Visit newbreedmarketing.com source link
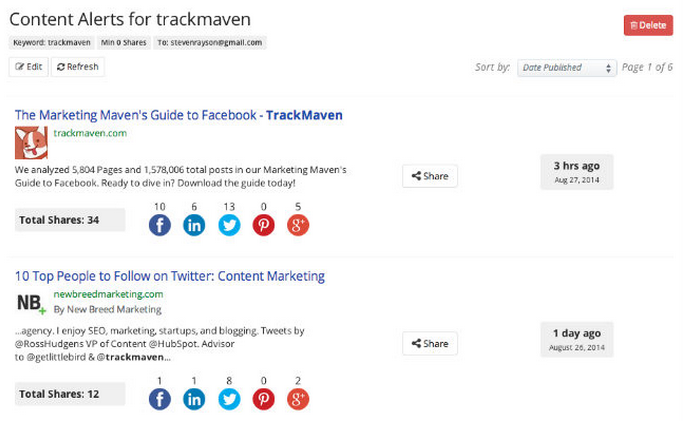The image size is (683, 426). pyautogui.click(x=108, y=294)
